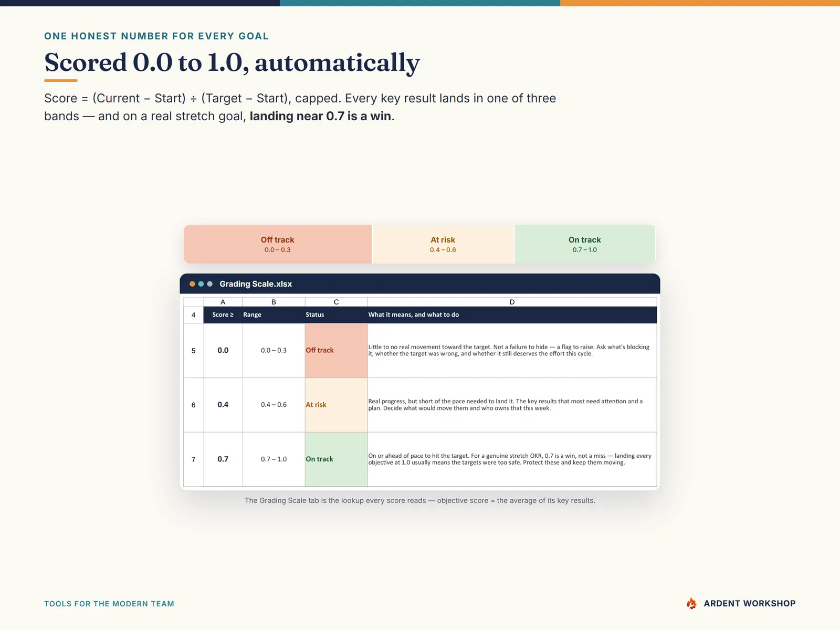This screenshot has width=840, height=630.
Task: Click the caption 'The Grading Scale tab is the lookup'
Action: pyautogui.click(x=420, y=501)
